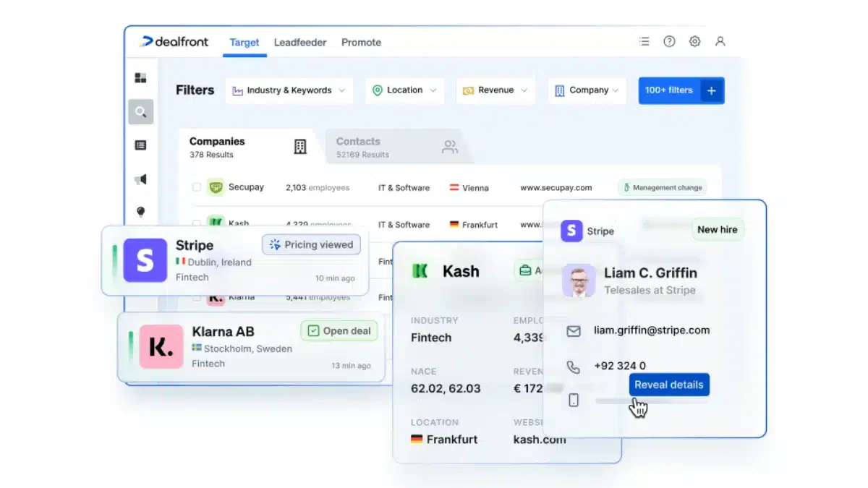868x488 pixels.
Task: Expand the Company filter dropdown
Action: (587, 90)
